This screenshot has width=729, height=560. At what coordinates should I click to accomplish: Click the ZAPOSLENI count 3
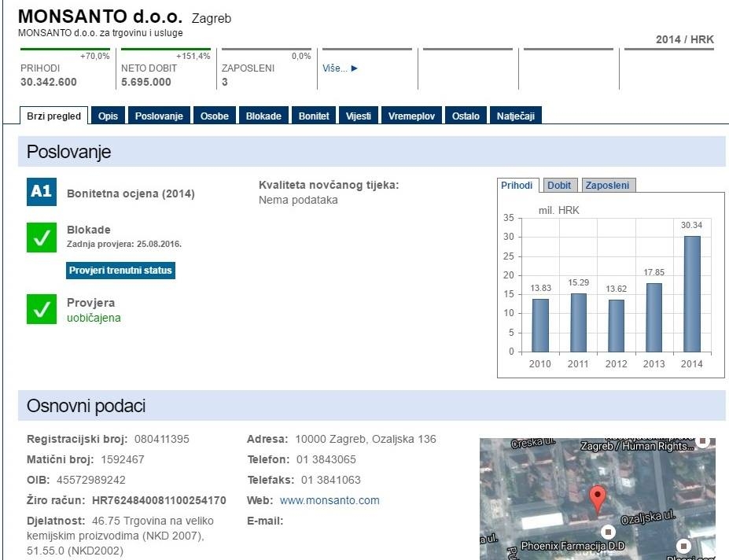225,82
